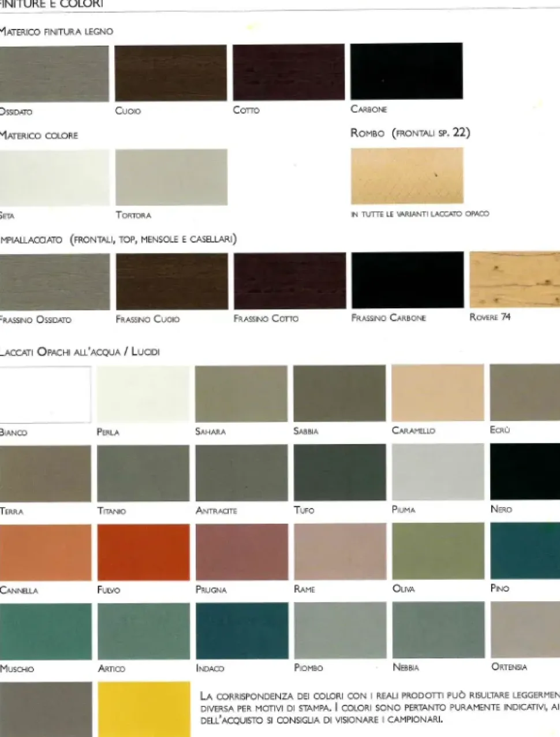Choose the Prugna lacquer swatch
560x737 pixels.
click(x=242, y=552)
